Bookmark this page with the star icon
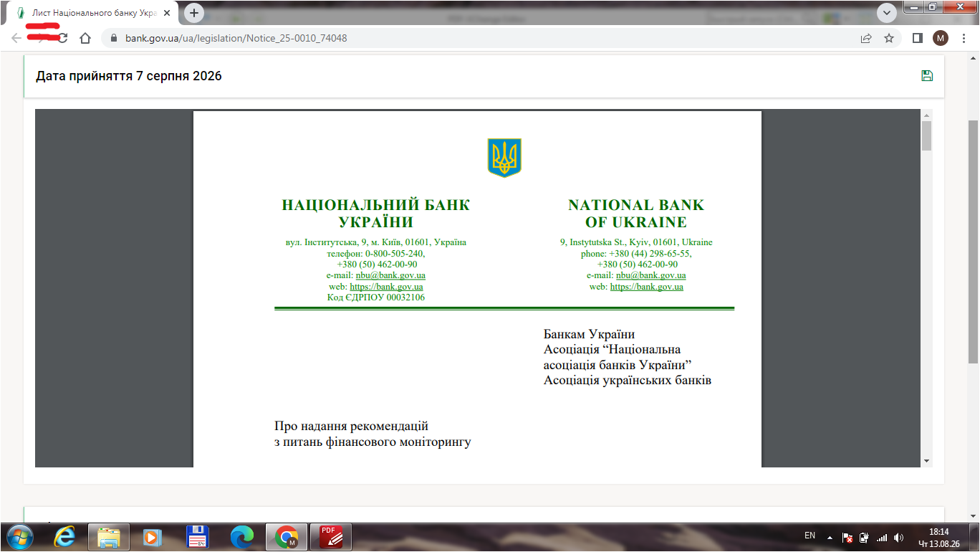The height and width of the screenshot is (552, 980). 889,38
